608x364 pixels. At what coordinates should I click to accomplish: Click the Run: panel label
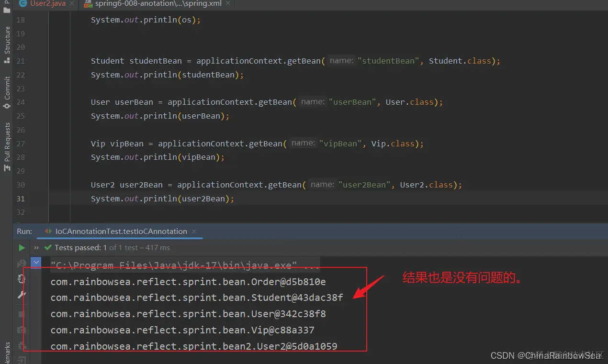(x=24, y=232)
